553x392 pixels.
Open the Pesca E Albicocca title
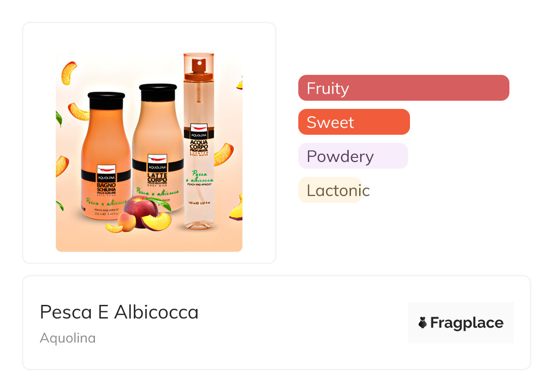pos(119,312)
